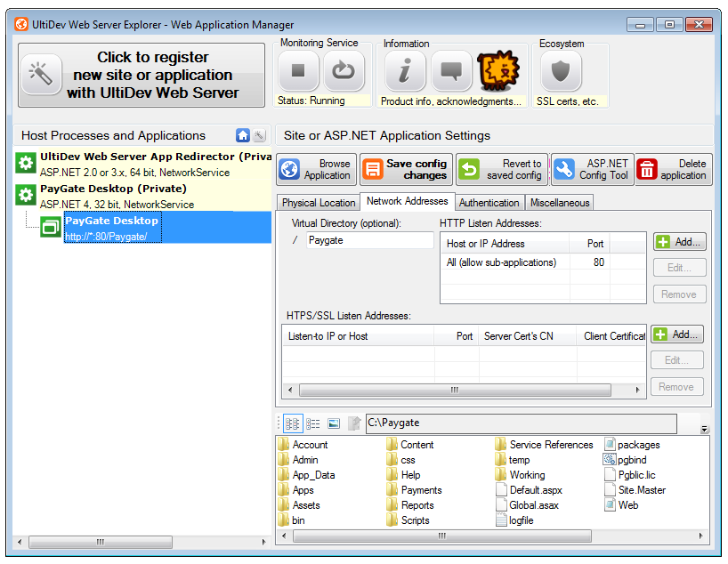The image size is (728, 564).
Task: Go up one folder level
Action: pyautogui.click(x=354, y=423)
